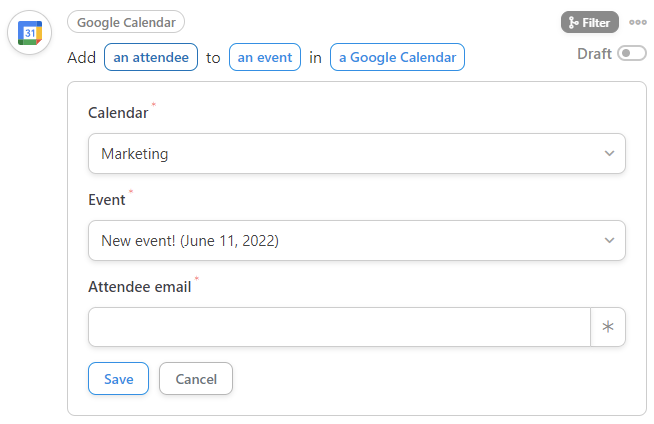Click the Calendar field label
Image resolution: width=654 pixels, height=424 pixels.
(118, 113)
